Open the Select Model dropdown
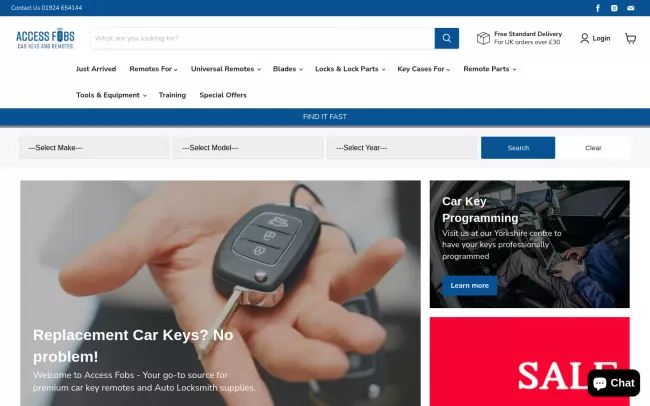 [248, 148]
